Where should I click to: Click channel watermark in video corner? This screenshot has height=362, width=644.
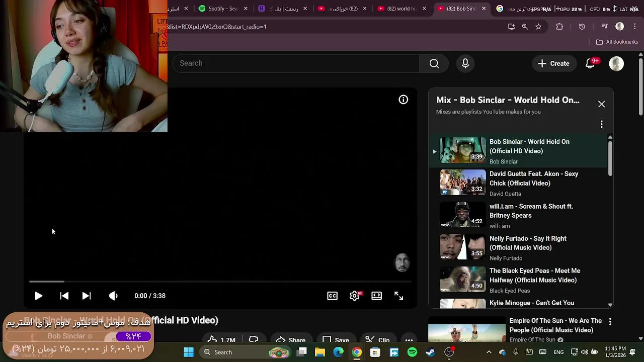coord(402,263)
